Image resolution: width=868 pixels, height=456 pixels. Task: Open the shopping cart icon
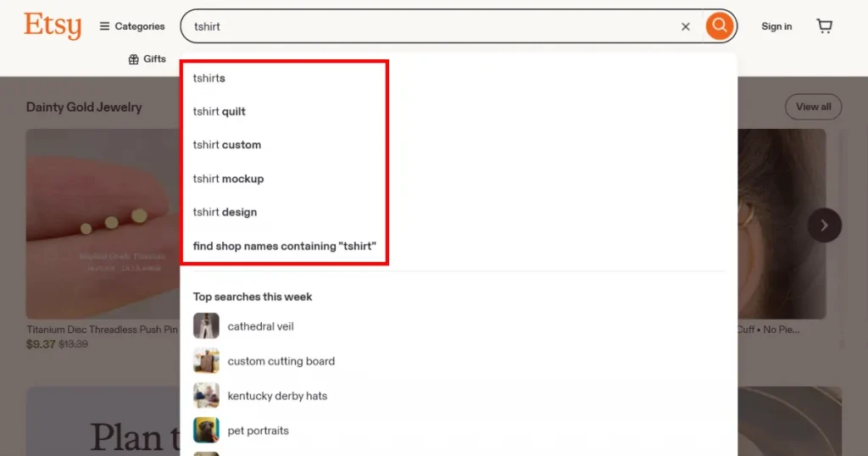click(824, 26)
